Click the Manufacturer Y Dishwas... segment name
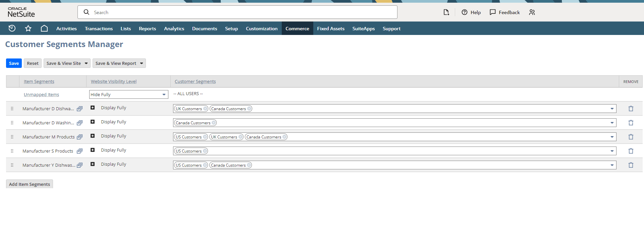Viewport: 644px width, 246px height. pos(49,165)
